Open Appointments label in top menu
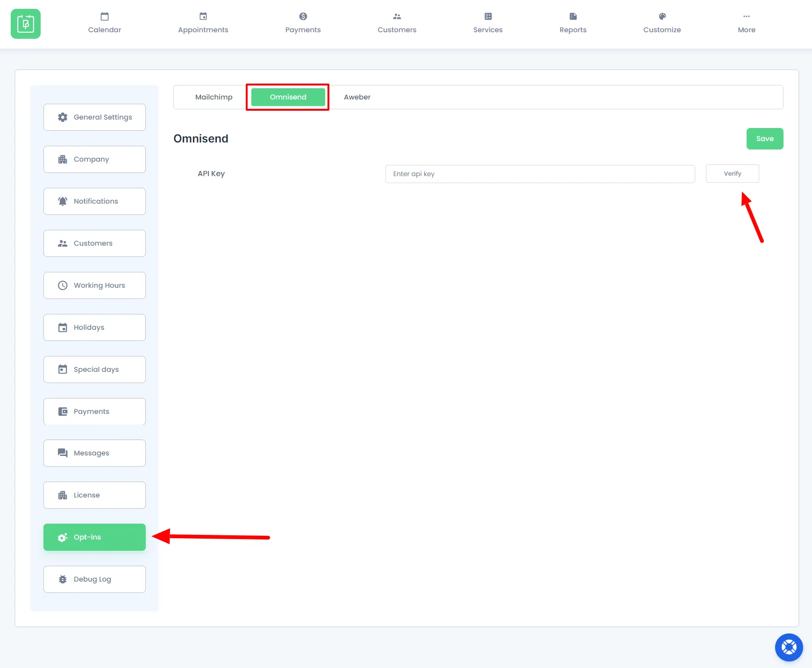The width and height of the screenshot is (812, 668). (x=203, y=30)
